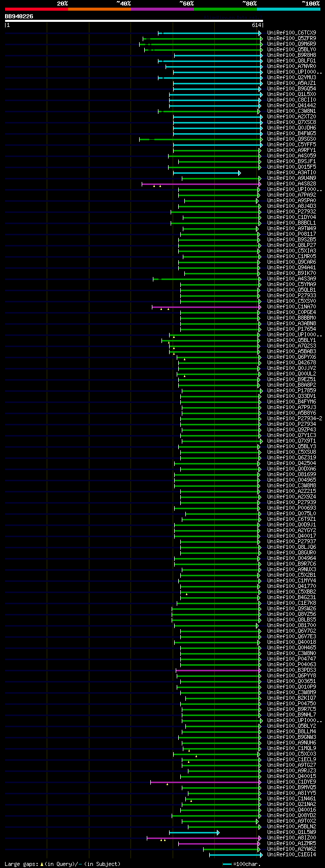Click the UniRef100_Q5BLY1 label

291,340
